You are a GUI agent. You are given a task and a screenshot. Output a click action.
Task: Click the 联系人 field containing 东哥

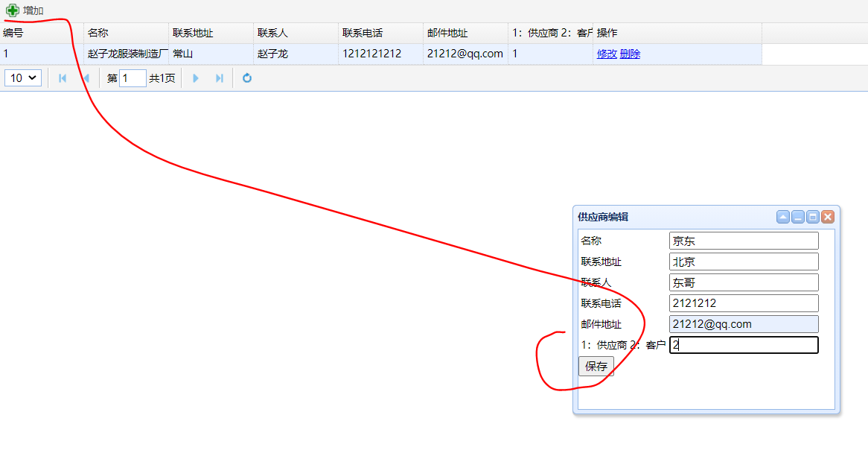(x=744, y=282)
